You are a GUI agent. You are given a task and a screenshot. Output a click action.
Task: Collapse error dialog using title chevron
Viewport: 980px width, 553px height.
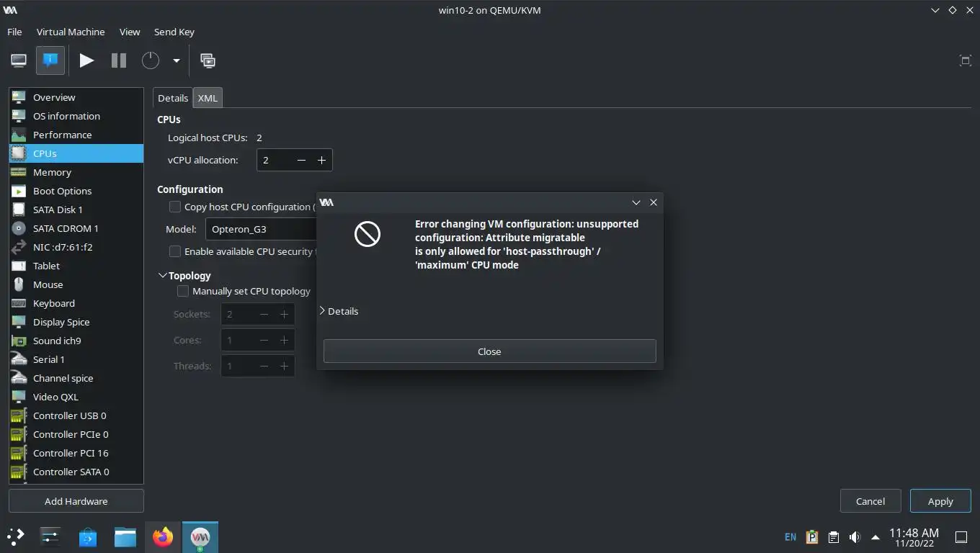pyautogui.click(x=636, y=202)
